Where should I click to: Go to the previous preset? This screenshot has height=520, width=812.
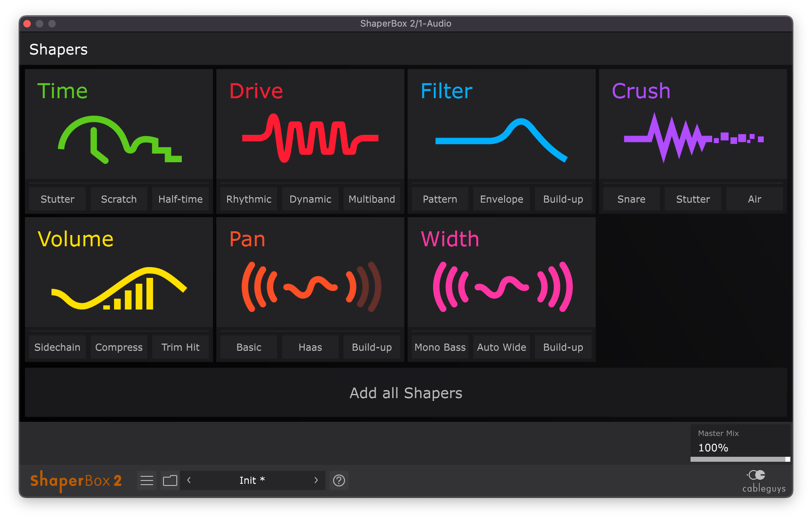click(189, 480)
